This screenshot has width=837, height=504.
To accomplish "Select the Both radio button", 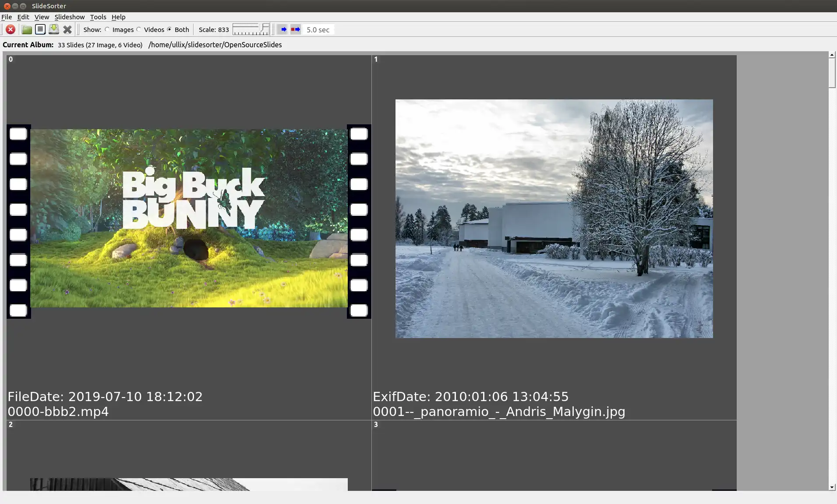I will (169, 29).
